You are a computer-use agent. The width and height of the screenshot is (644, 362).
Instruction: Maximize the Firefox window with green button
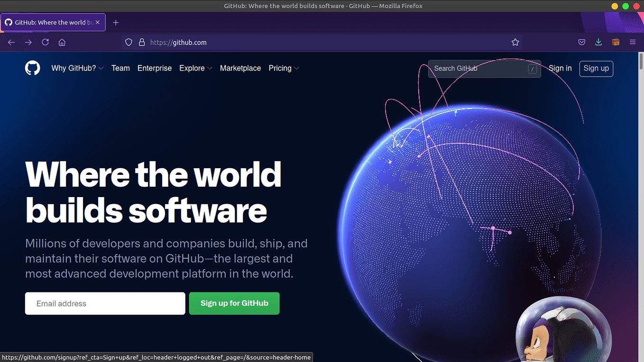(x=626, y=6)
